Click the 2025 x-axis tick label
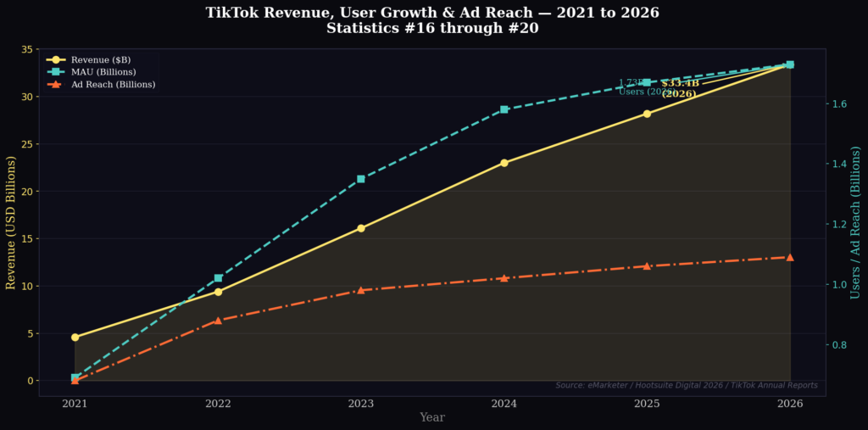The width and height of the screenshot is (868, 430). tap(647, 404)
